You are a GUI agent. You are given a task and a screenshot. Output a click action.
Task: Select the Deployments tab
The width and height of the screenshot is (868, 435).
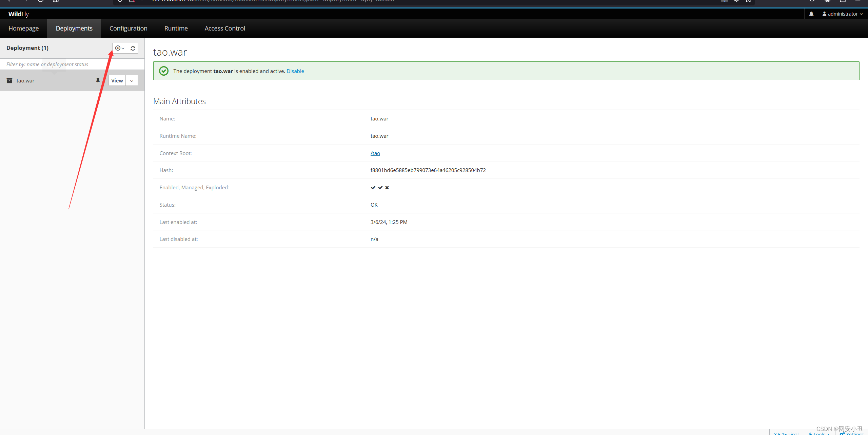point(74,28)
